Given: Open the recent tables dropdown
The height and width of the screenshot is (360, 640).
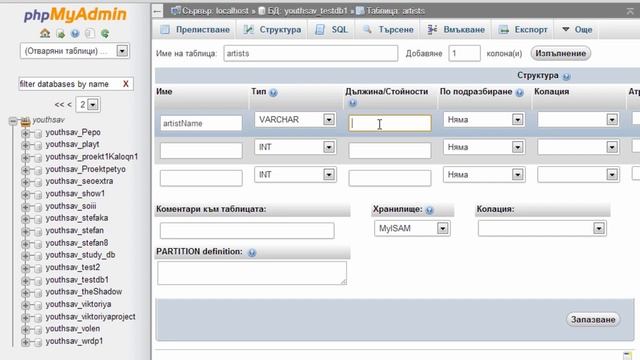Looking at the screenshot, I should coord(75,51).
